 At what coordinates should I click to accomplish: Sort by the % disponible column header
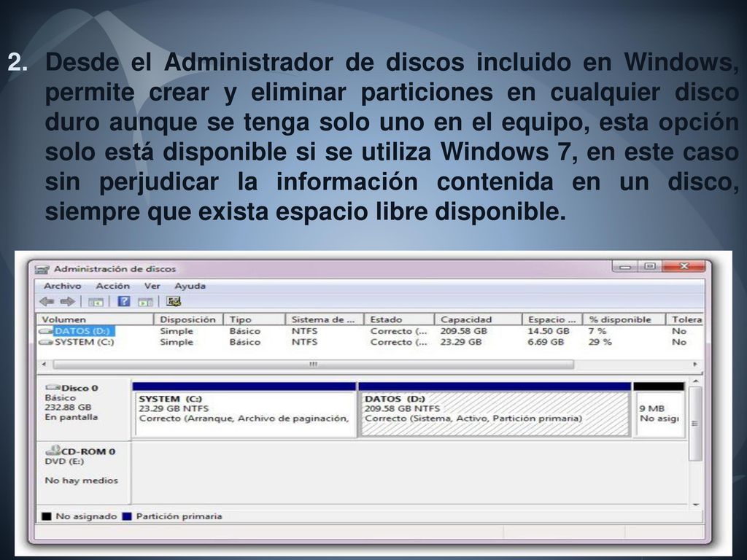click(x=624, y=319)
